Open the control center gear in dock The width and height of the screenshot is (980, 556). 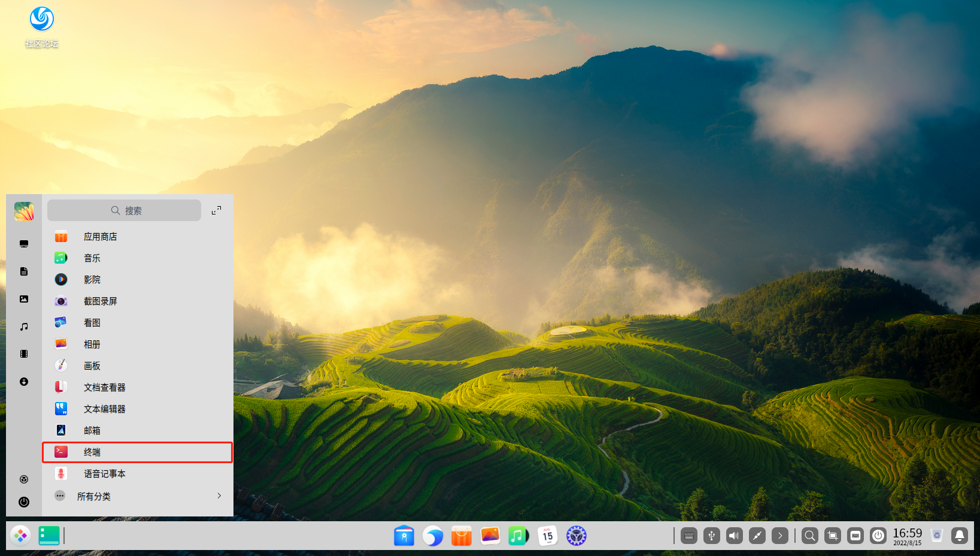577,536
